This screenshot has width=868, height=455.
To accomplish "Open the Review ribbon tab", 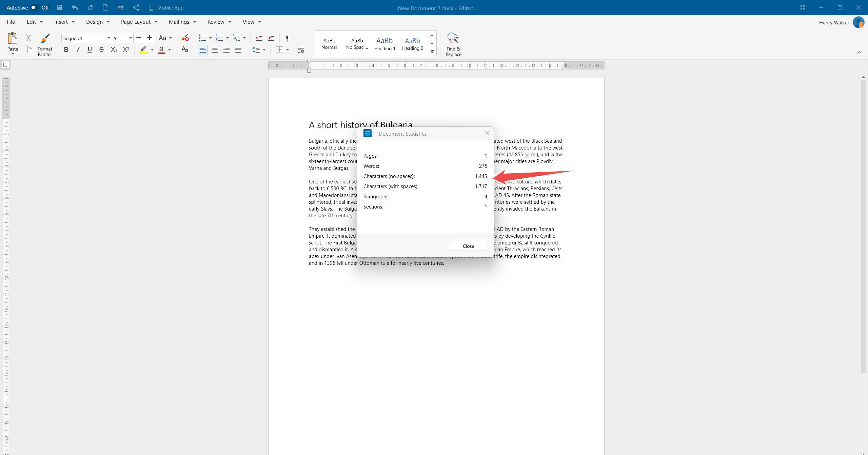I will pos(216,22).
